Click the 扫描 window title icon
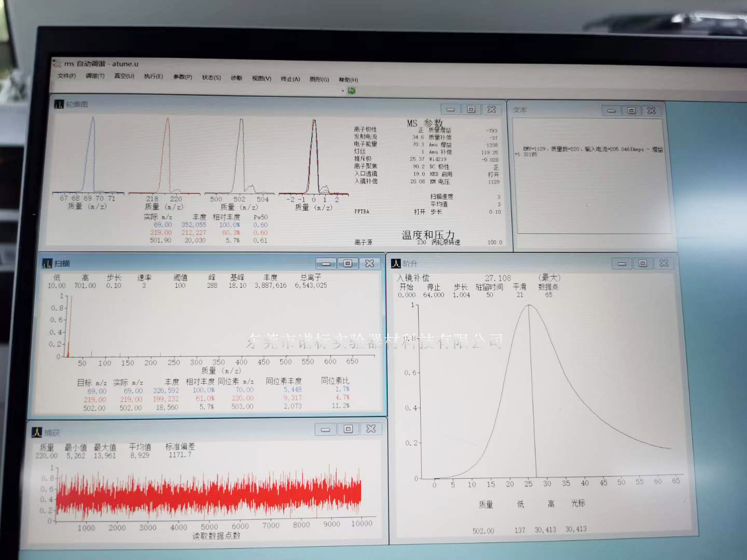747x560 pixels. point(47,264)
